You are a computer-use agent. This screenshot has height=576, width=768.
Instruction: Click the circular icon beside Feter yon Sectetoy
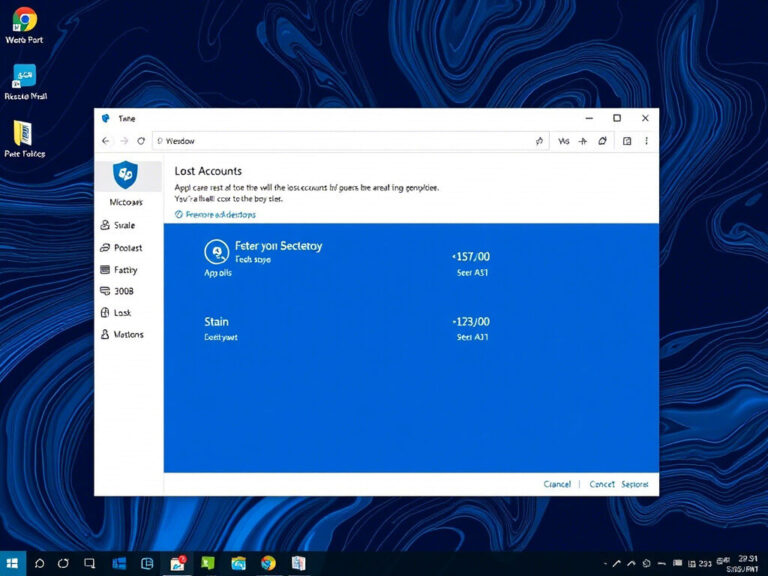(x=215, y=252)
